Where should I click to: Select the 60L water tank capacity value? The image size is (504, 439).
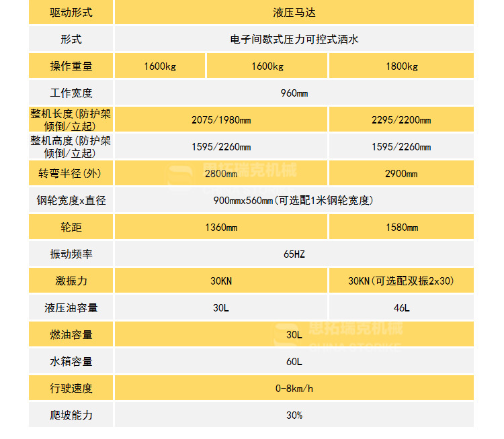click(294, 362)
